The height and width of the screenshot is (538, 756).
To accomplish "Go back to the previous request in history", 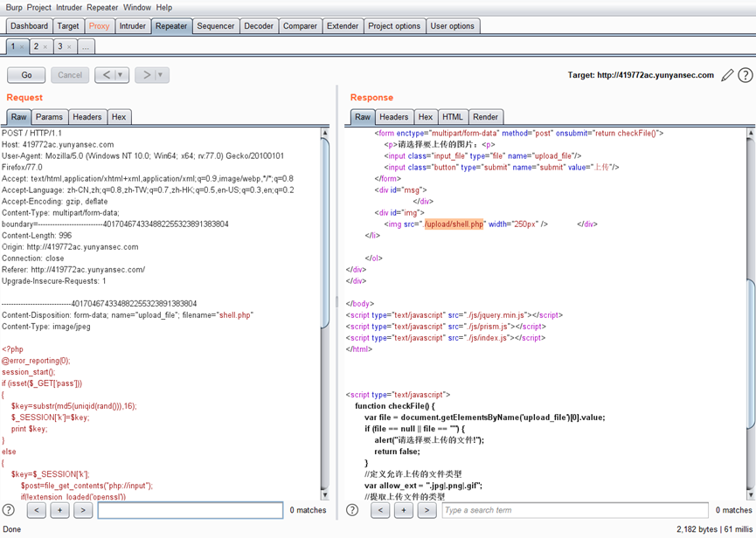I will click(x=106, y=75).
